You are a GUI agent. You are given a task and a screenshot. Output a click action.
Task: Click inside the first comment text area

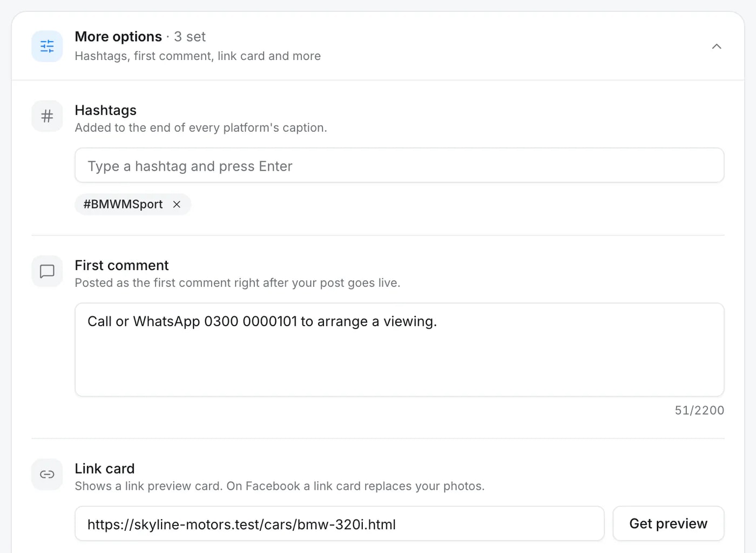tap(399, 349)
